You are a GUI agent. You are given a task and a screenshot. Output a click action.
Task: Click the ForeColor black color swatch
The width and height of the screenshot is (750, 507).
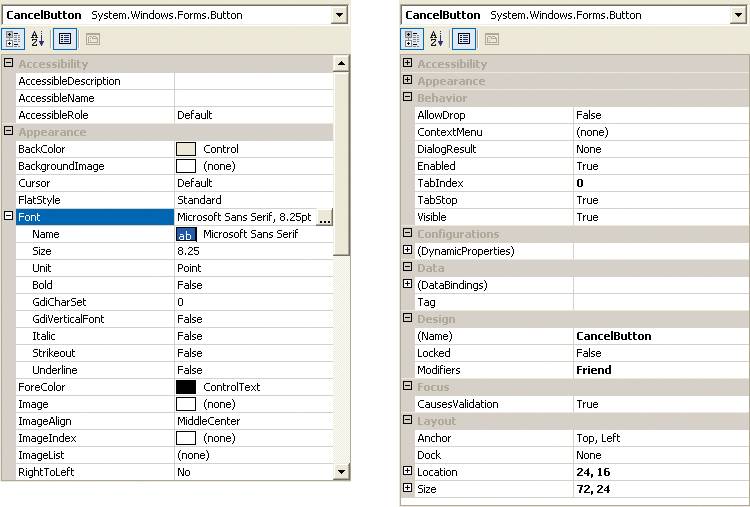click(186, 387)
